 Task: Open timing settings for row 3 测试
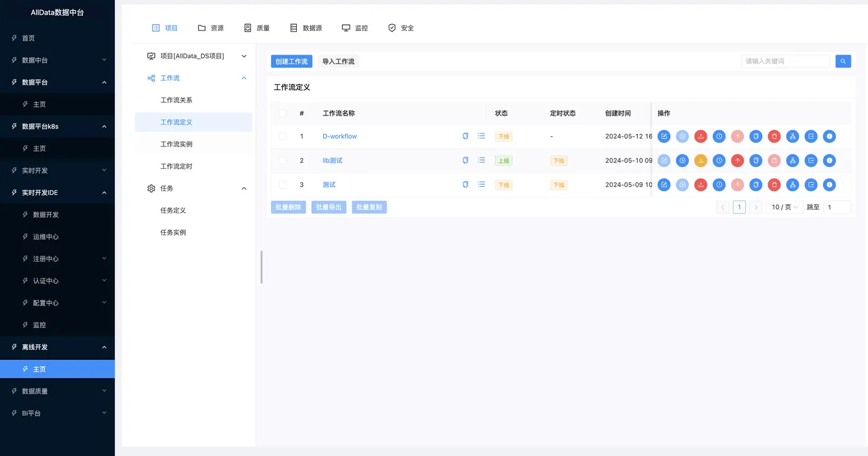pos(719,185)
